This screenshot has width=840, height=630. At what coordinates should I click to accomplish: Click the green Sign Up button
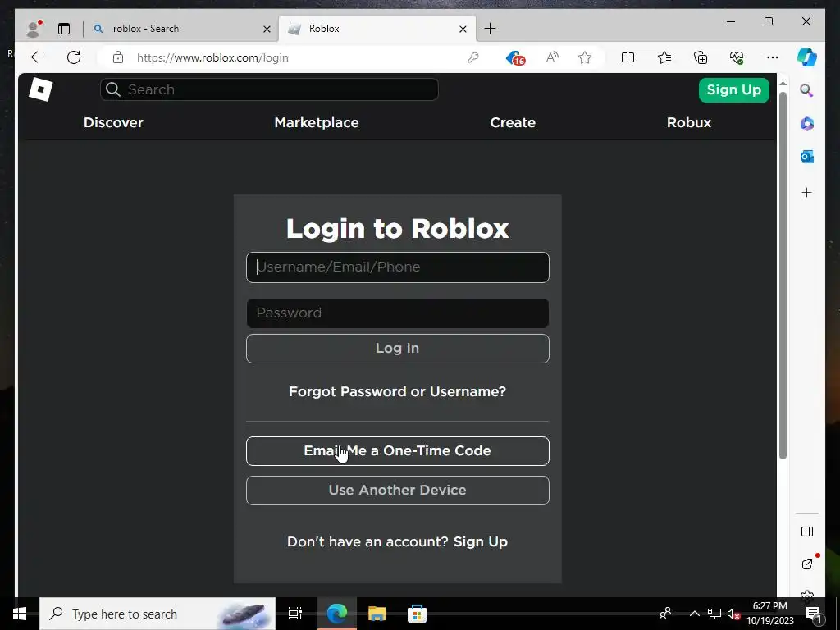click(x=734, y=90)
